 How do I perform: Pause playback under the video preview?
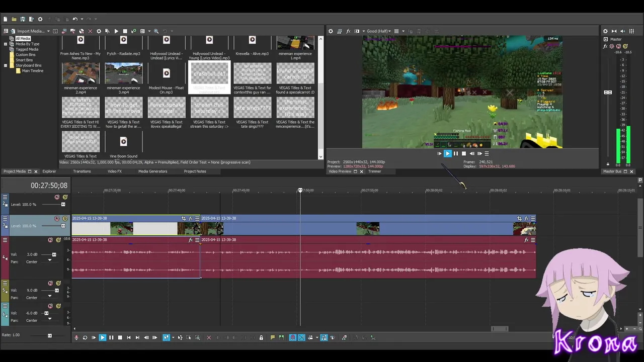(456, 153)
